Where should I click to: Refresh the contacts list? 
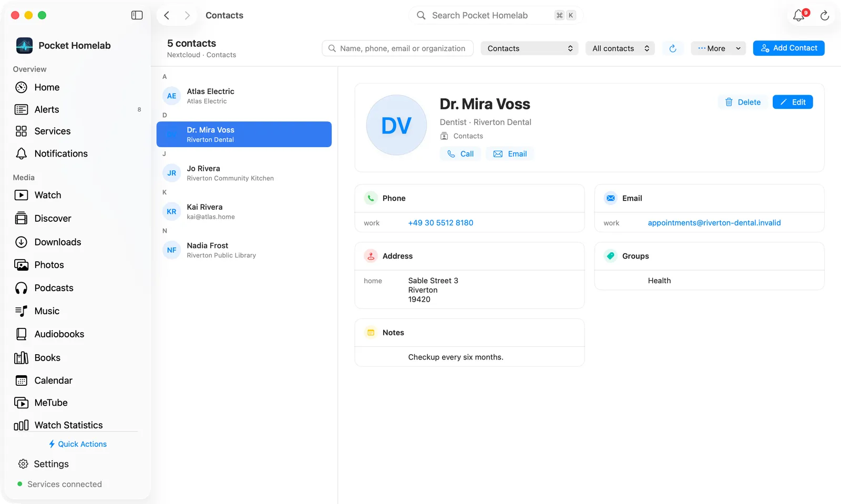click(x=673, y=48)
